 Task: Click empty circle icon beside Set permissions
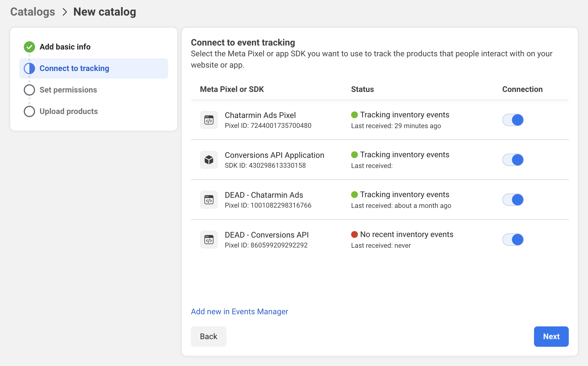[29, 90]
